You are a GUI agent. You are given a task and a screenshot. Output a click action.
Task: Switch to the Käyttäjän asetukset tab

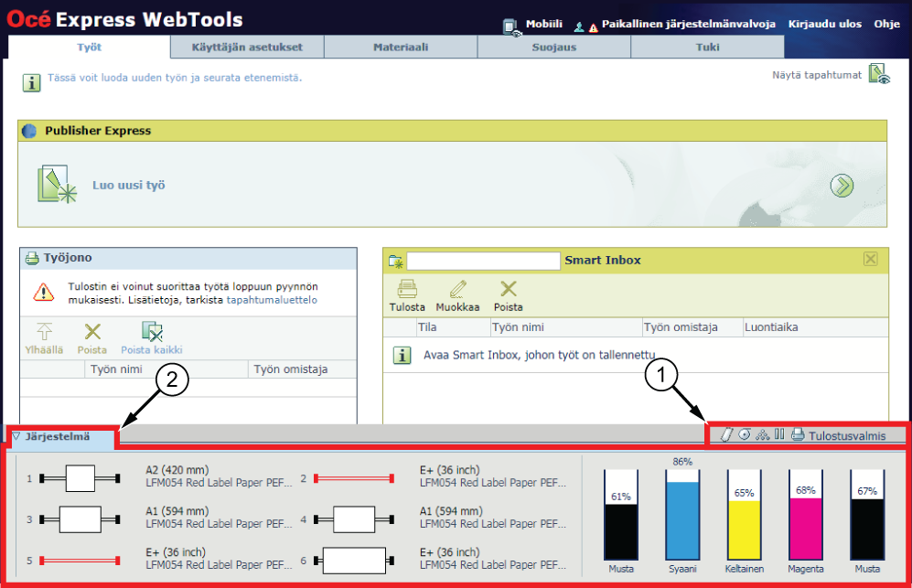pos(247,48)
